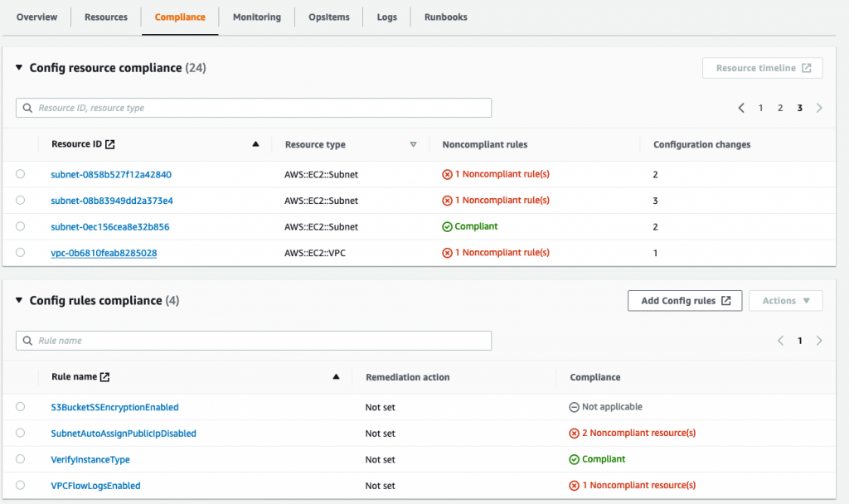849x504 pixels.
Task: Click the Not applicable icon for S3BucketSSEncryptionEnabled
Action: (x=574, y=406)
